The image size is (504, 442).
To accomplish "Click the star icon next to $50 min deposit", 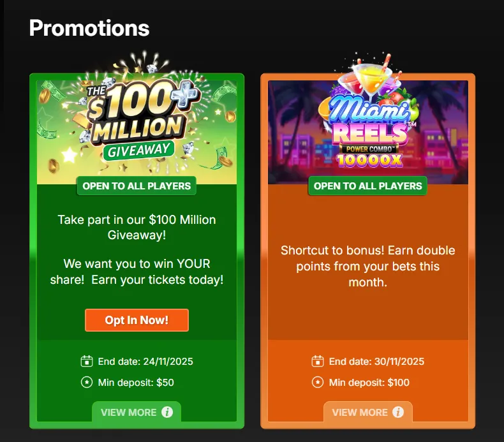I will [87, 383].
